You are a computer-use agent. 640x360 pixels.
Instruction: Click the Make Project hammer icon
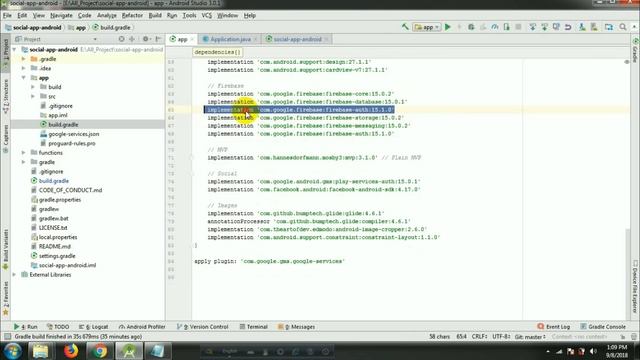coord(405,27)
